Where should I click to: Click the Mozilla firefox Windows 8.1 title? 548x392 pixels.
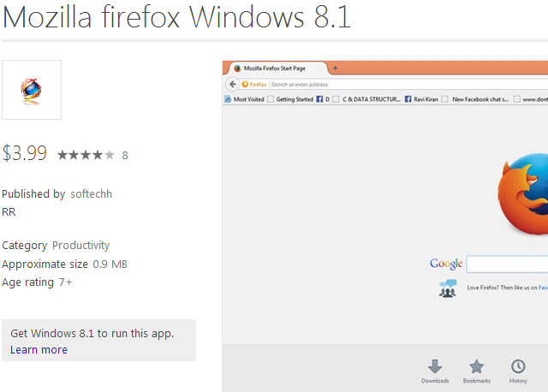coord(176,17)
